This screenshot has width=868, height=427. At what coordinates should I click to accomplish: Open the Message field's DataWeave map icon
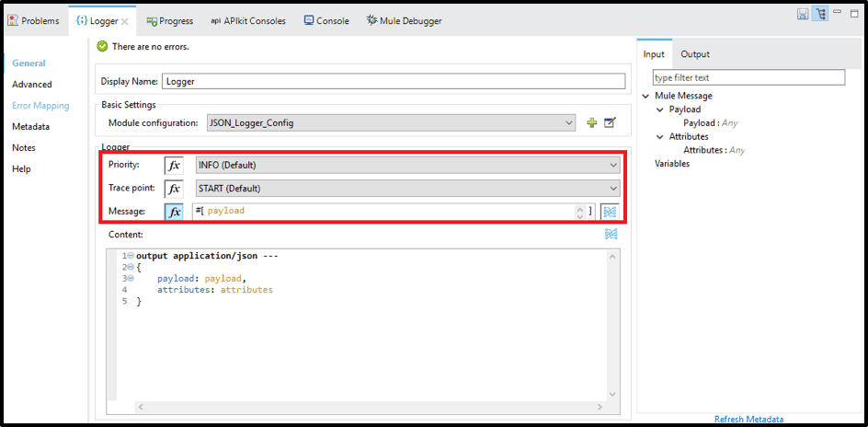[x=609, y=211]
